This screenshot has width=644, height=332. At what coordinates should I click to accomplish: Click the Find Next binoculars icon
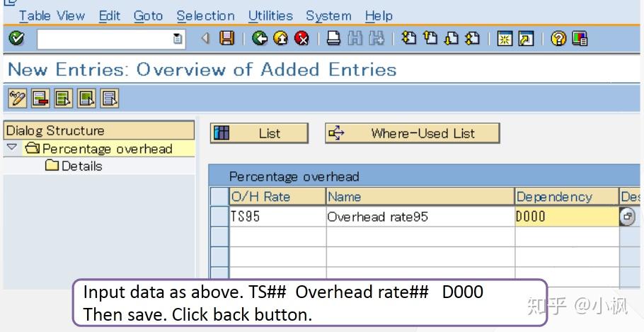click(376, 39)
